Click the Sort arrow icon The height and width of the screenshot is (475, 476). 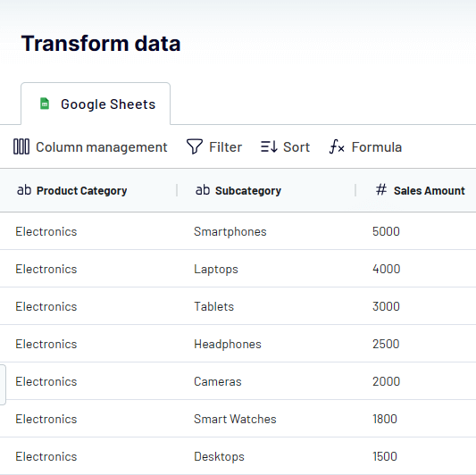269,146
